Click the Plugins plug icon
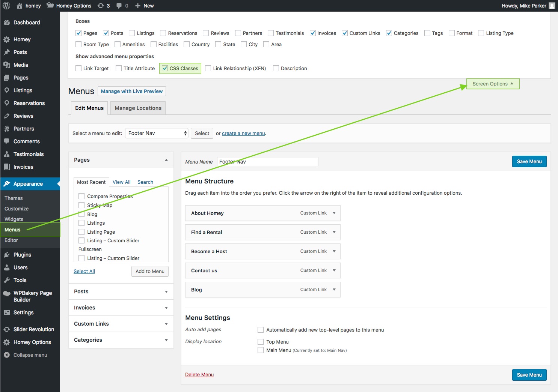Viewport: 558px width, 392px height. click(7, 255)
